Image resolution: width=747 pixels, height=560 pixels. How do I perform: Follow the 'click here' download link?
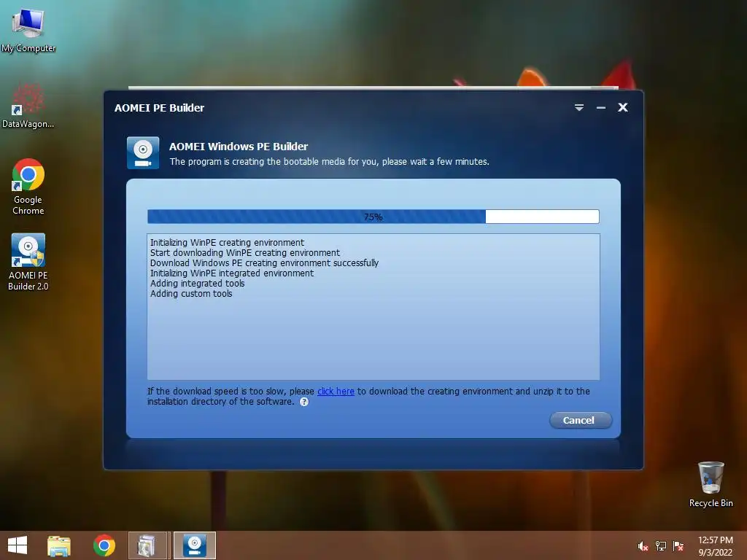[x=336, y=392]
